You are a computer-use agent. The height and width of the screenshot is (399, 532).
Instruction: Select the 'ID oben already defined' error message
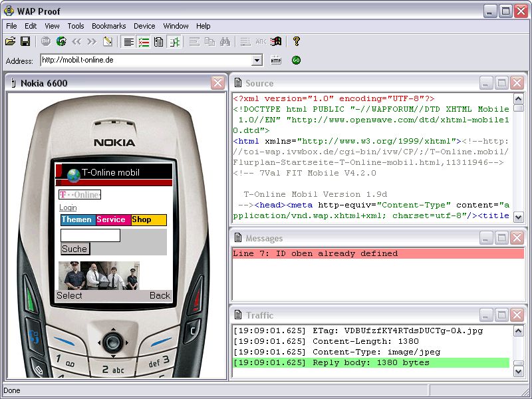pyautogui.click(x=316, y=253)
